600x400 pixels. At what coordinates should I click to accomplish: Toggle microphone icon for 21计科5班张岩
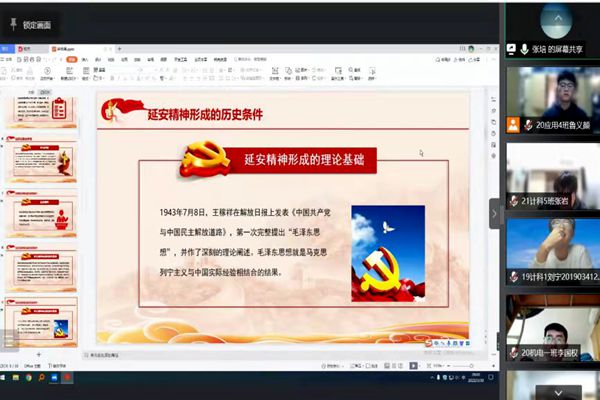(513, 200)
